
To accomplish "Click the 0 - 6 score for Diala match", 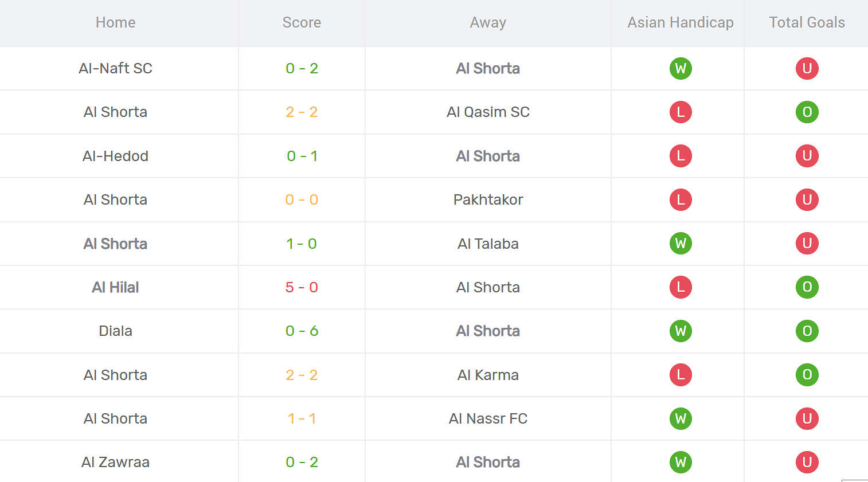I will [x=302, y=331].
